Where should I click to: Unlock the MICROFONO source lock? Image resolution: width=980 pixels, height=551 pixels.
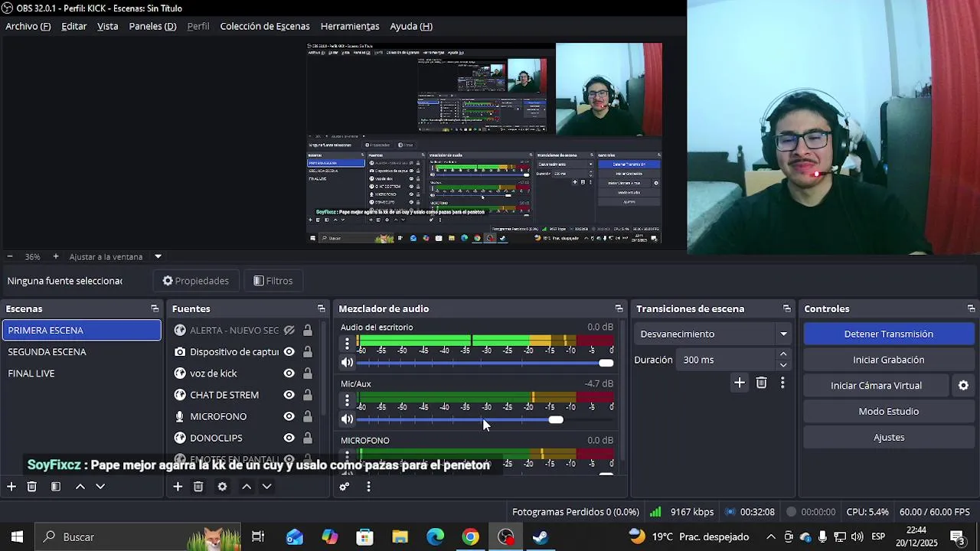pos(308,416)
